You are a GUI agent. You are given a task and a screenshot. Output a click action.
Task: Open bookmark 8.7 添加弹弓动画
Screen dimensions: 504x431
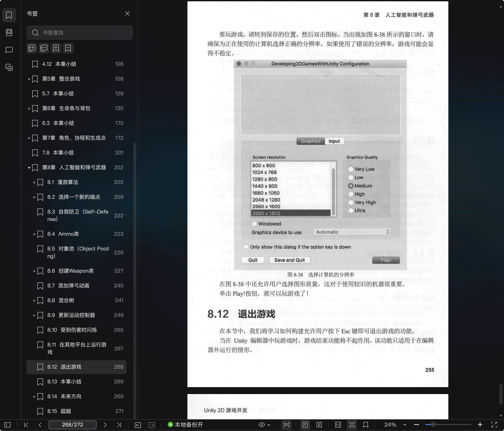point(76,286)
